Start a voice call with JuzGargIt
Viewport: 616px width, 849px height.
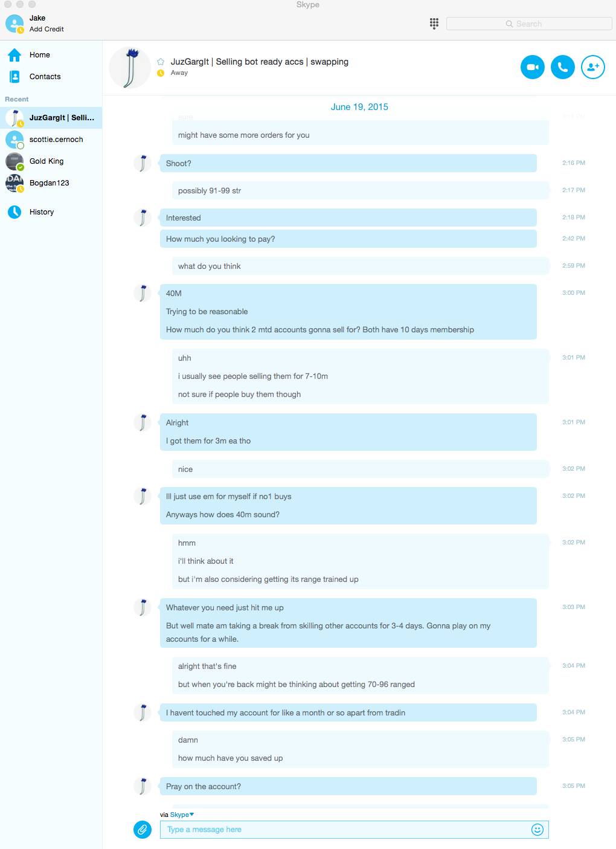(563, 67)
